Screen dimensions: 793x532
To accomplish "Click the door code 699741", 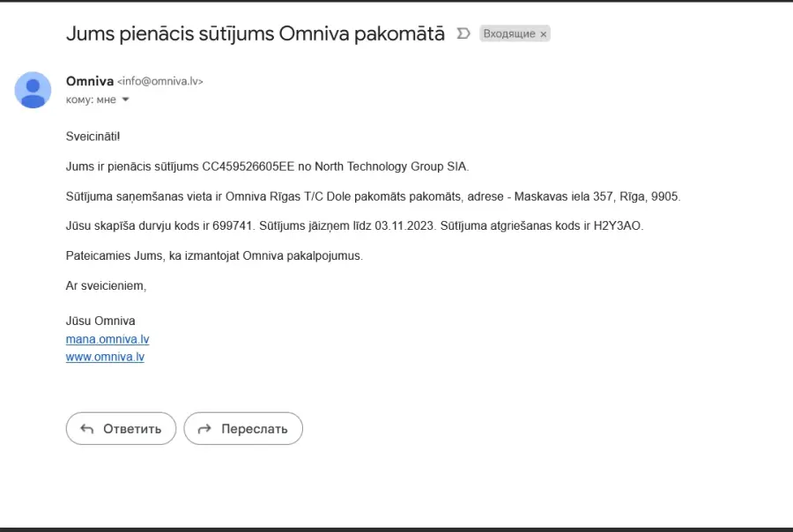I will pos(232,225).
